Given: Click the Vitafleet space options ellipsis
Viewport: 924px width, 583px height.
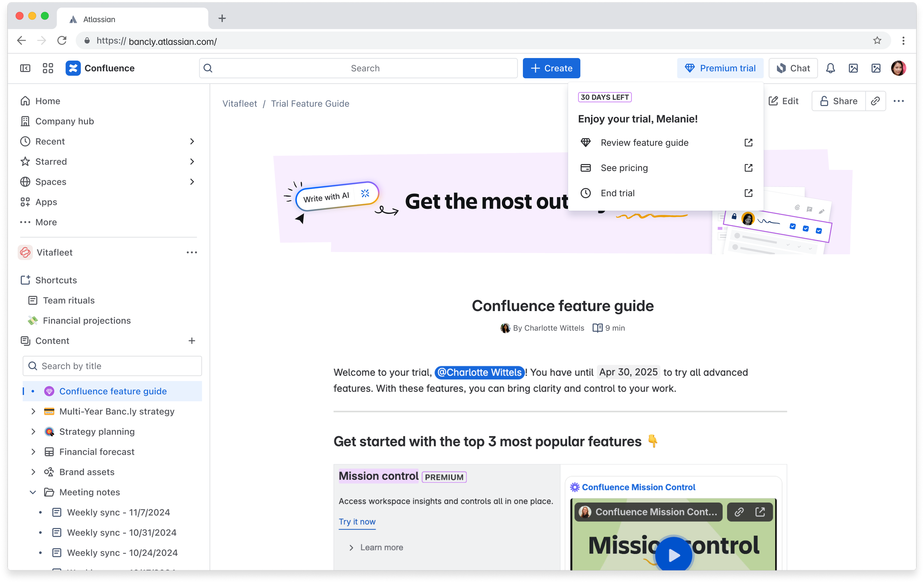Looking at the screenshot, I should pyautogui.click(x=191, y=252).
